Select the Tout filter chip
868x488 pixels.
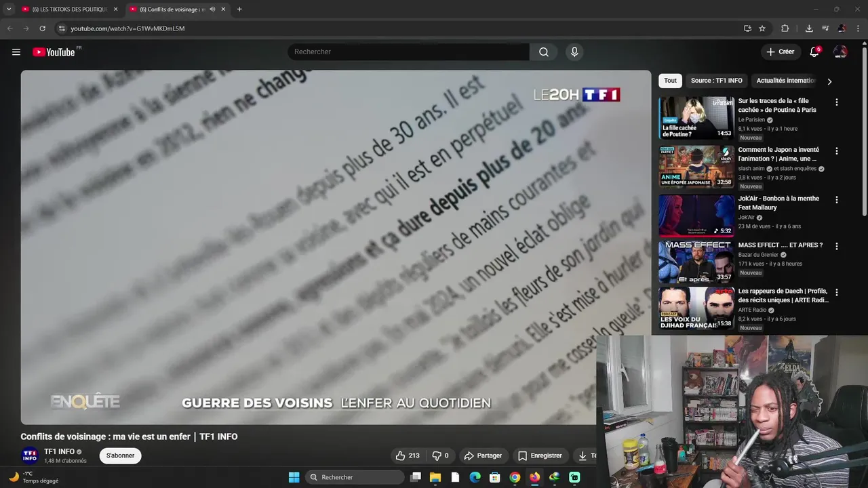point(670,81)
